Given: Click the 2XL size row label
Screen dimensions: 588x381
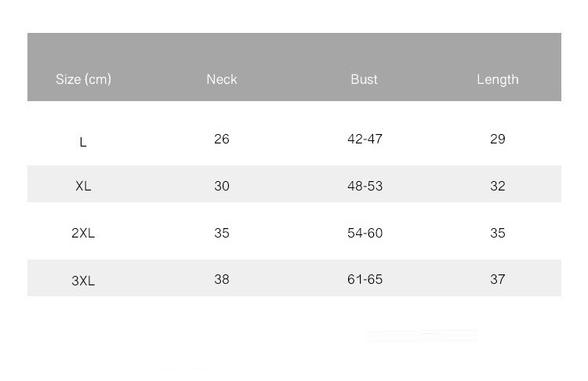Looking at the screenshot, I should tap(83, 233).
